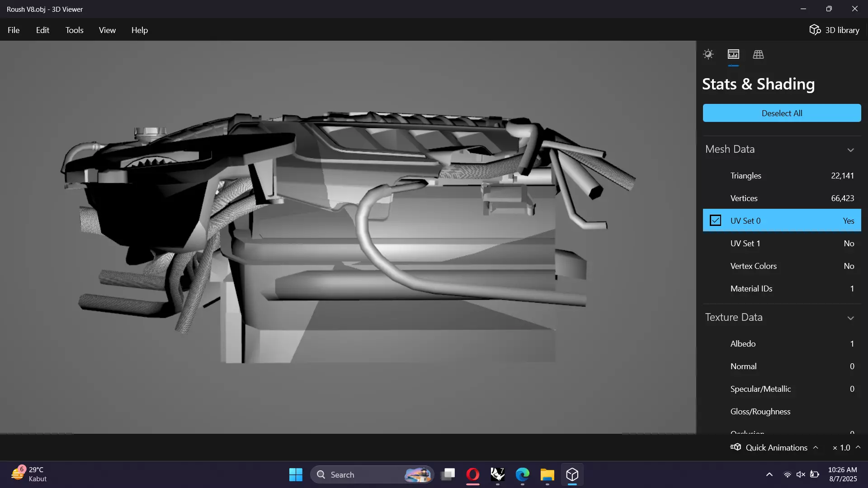Image resolution: width=868 pixels, height=488 pixels.
Task: Open the Help menu
Action: click(x=140, y=30)
